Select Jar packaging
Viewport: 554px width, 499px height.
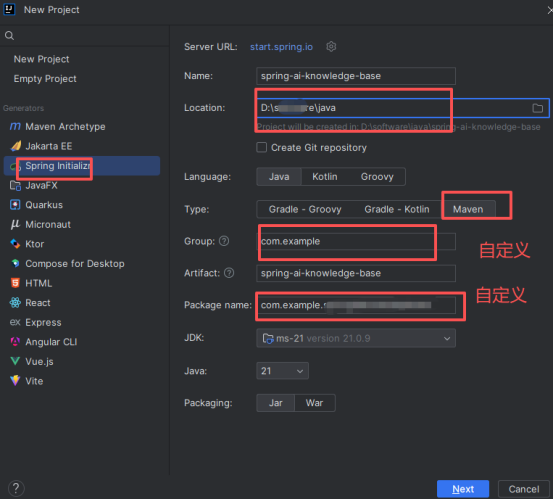click(276, 403)
